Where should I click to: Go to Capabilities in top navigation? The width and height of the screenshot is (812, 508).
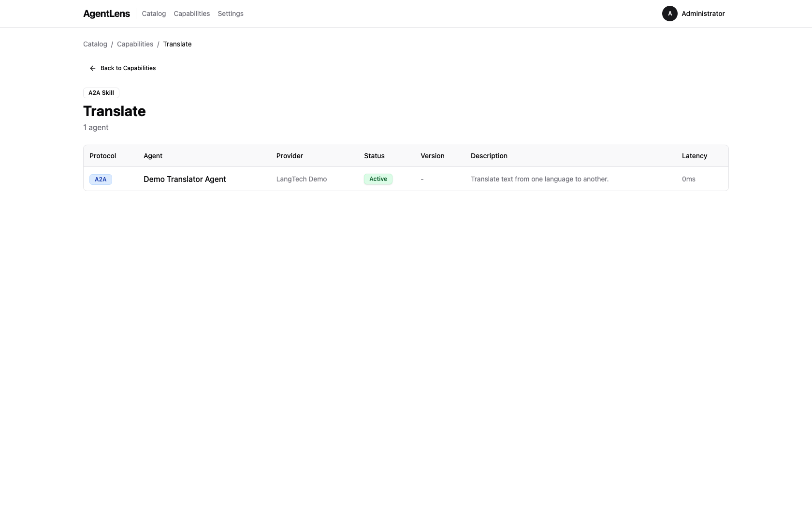[x=191, y=14]
